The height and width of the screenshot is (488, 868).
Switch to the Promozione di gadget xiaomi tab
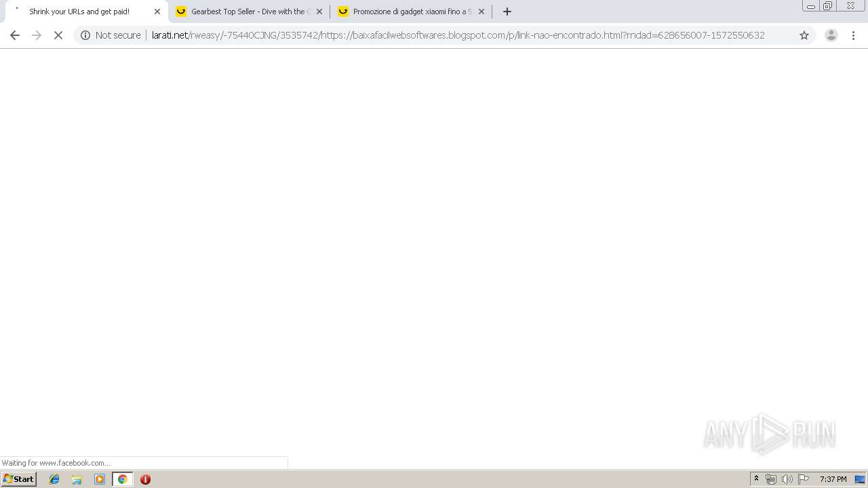(x=412, y=12)
